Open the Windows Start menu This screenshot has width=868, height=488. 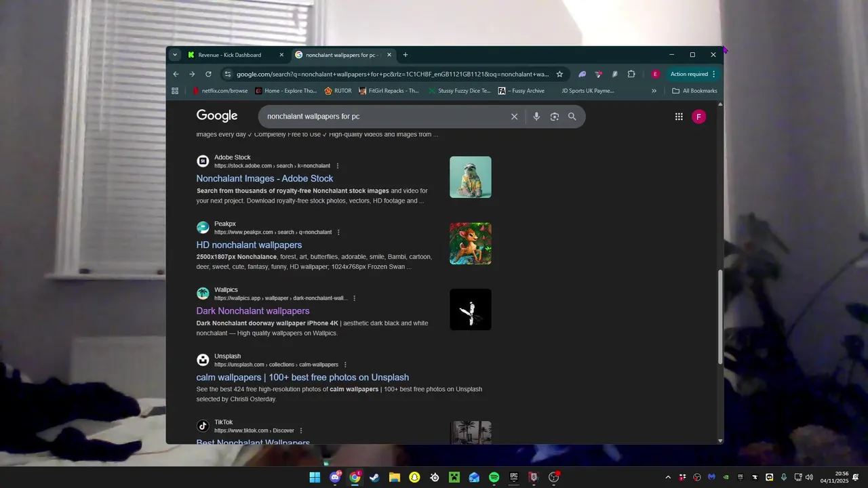[x=315, y=477]
